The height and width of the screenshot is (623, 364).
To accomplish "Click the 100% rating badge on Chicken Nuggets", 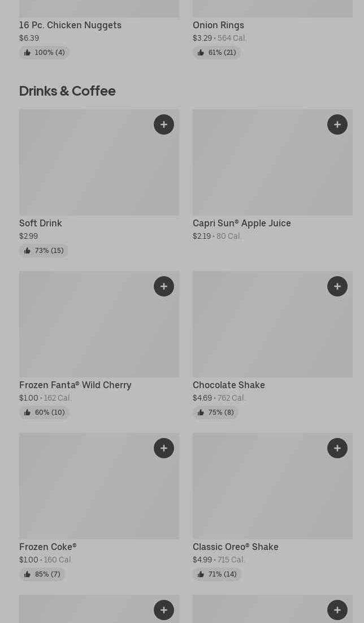I will 45,53.
